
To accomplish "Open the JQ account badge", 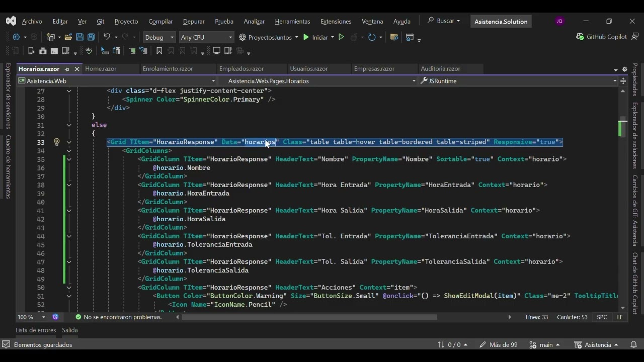I will pyautogui.click(x=559, y=21).
